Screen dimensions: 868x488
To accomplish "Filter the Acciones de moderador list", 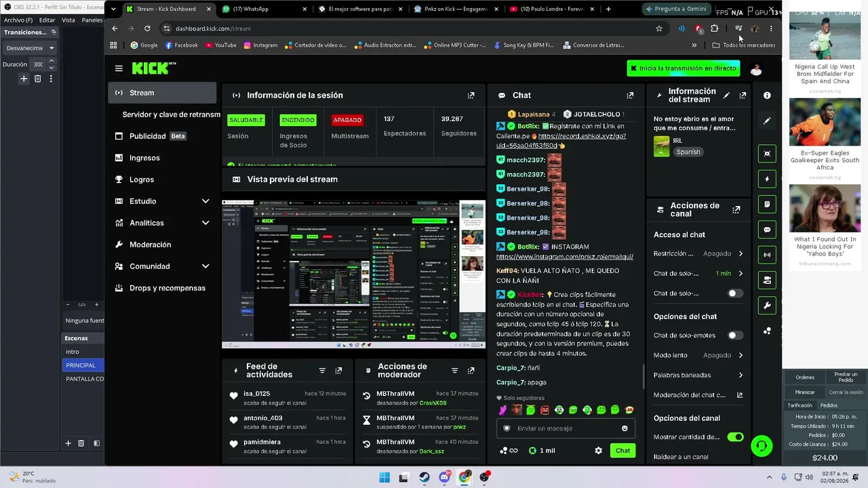I will pos(454,371).
